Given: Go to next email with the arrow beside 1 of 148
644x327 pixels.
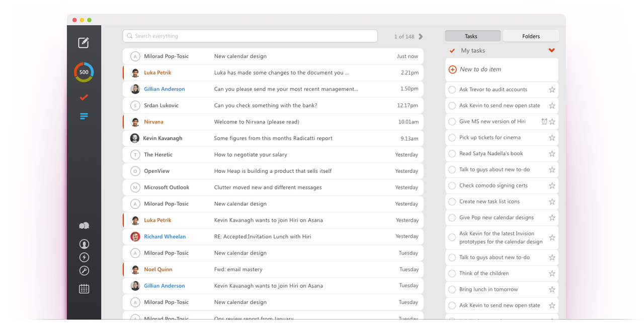Looking at the screenshot, I should pos(421,37).
